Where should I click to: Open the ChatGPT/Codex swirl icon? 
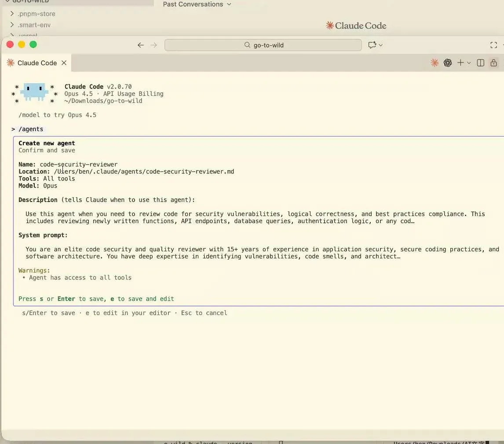tap(448, 62)
